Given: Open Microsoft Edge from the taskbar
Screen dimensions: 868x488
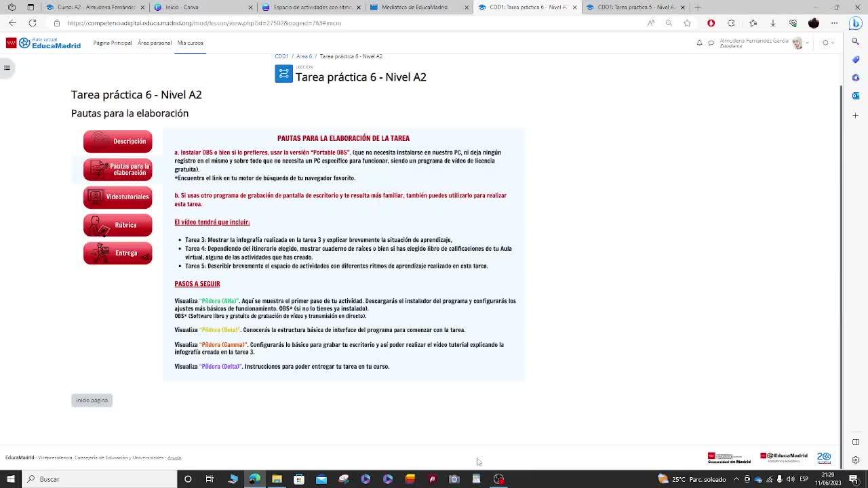Looking at the screenshot, I should coord(254,479).
